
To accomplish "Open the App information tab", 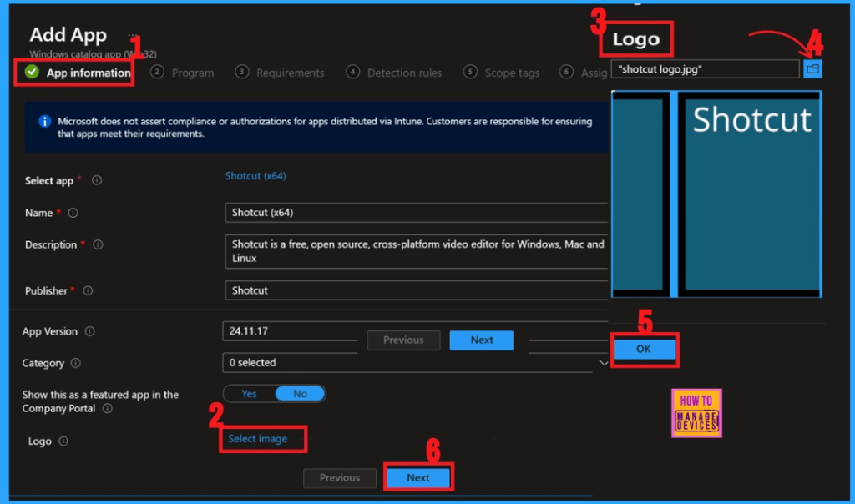I will (78, 73).
